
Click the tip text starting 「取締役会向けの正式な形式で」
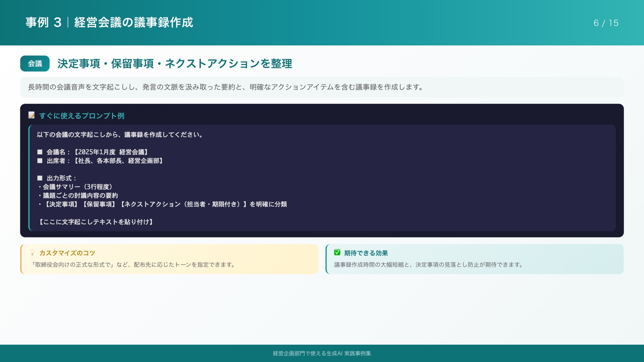(x=133, y=265)
